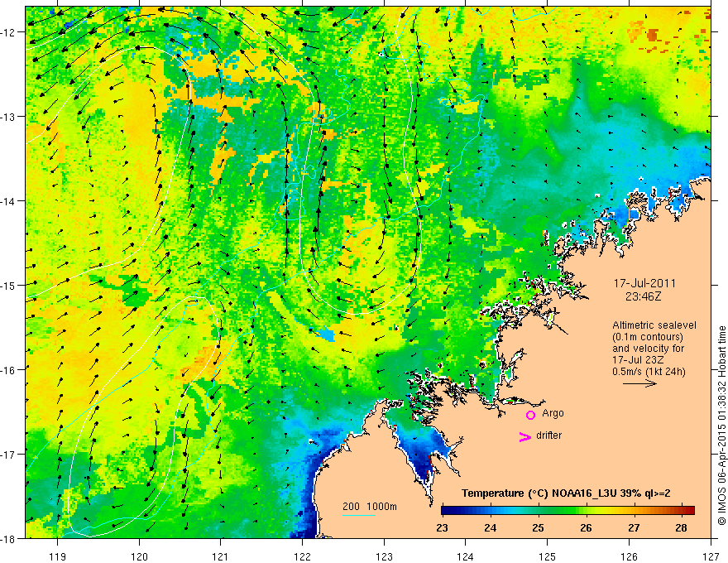728x563 pixels.
Task: Click longitude axis label 119
Action: click(58, 556)
